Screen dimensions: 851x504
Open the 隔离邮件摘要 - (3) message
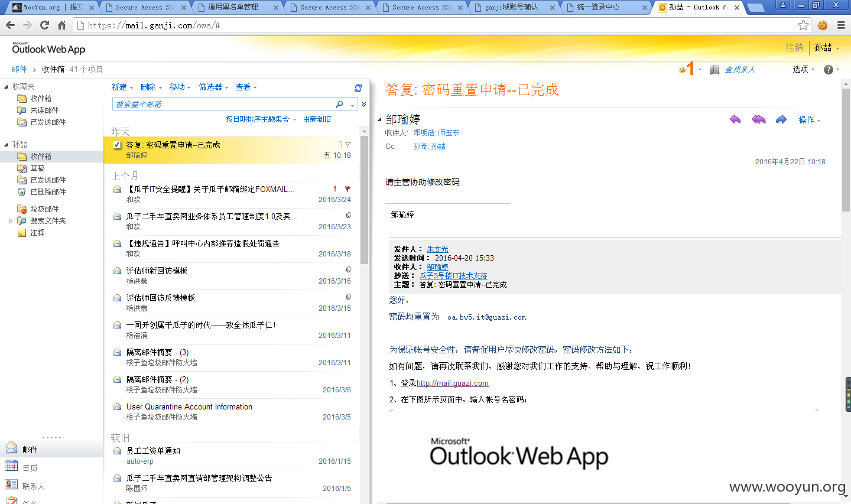point(232,357)
